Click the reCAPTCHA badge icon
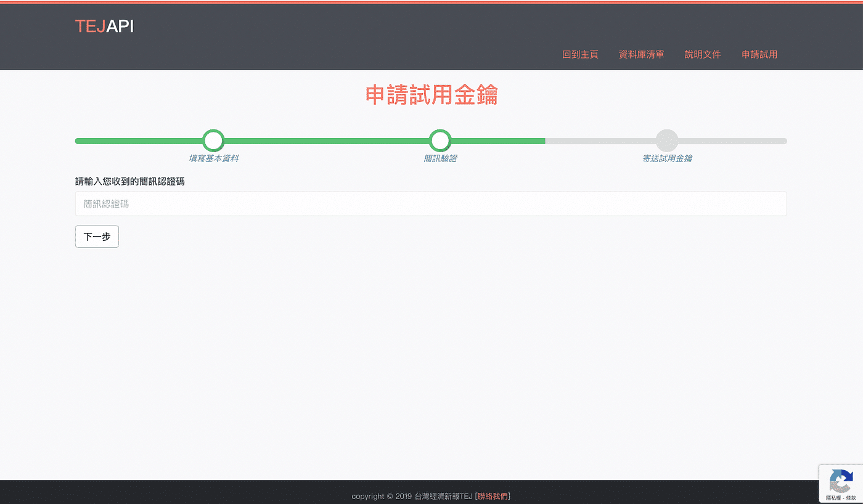The height and width of the screenshot is (504, 863). click(841, 481)
